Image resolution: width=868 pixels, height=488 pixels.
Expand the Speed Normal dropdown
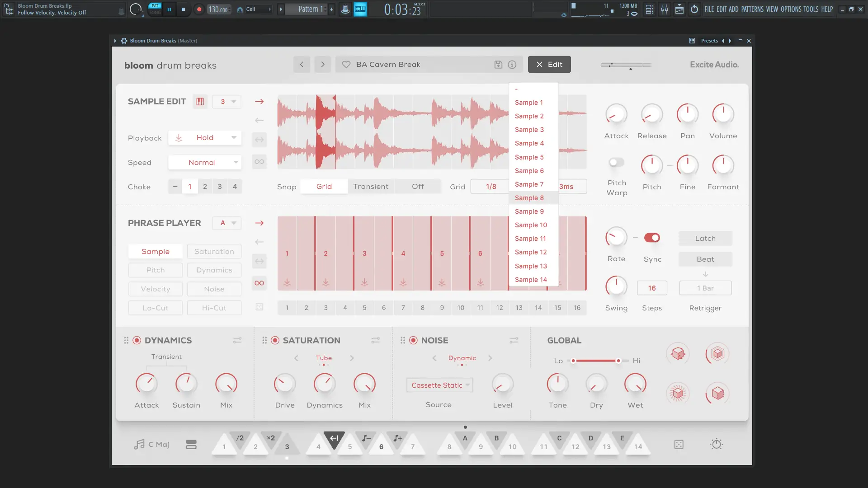coord(205,162)
